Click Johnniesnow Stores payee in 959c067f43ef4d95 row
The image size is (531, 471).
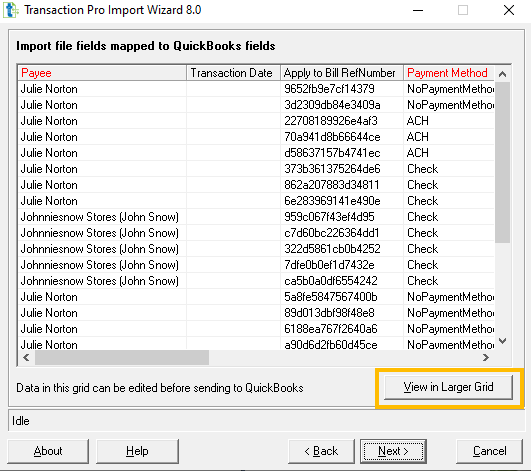(102, 217)
